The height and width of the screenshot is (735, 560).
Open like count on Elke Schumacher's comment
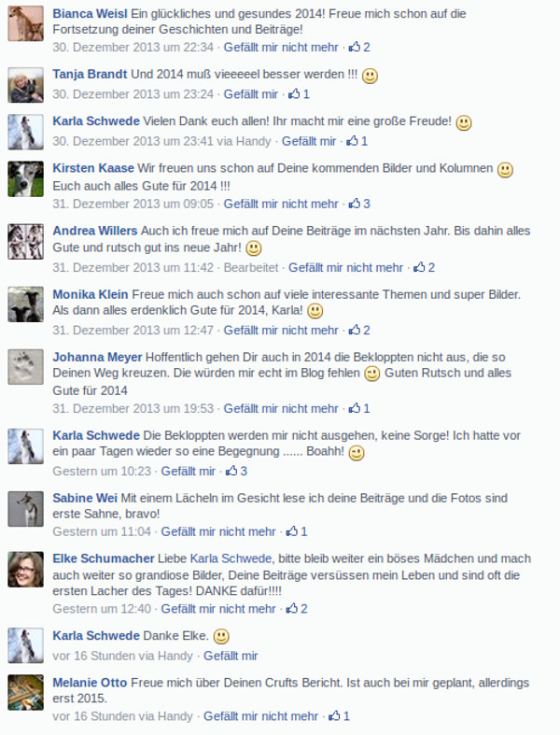[297, 608]
